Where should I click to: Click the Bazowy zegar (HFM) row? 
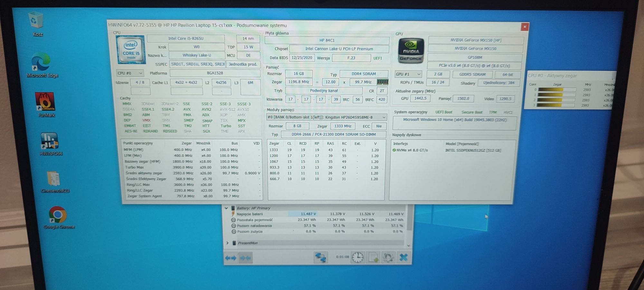[192, 162]
